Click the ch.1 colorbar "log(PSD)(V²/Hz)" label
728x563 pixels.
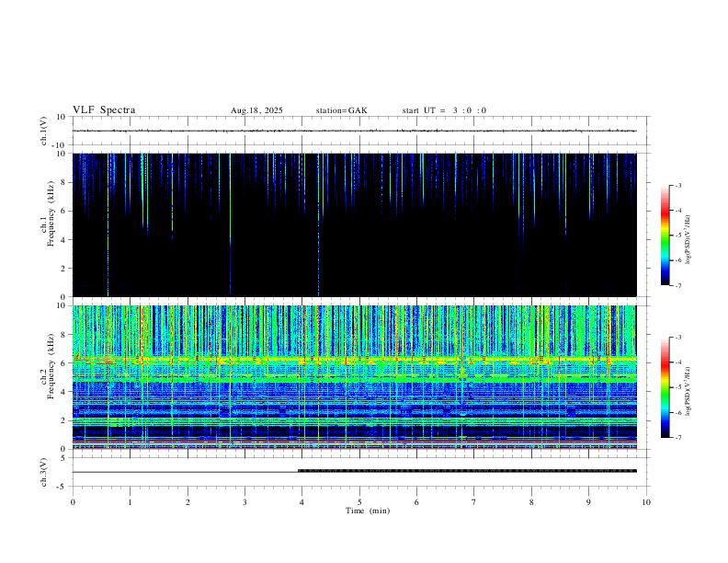tap(688, 239)
